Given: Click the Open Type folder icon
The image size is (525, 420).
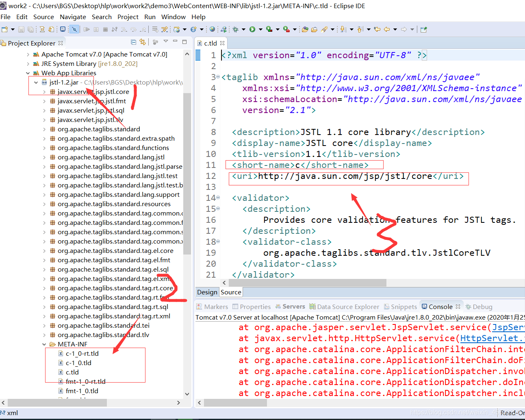Looking at the screenshot, I should tap(305, 29).
